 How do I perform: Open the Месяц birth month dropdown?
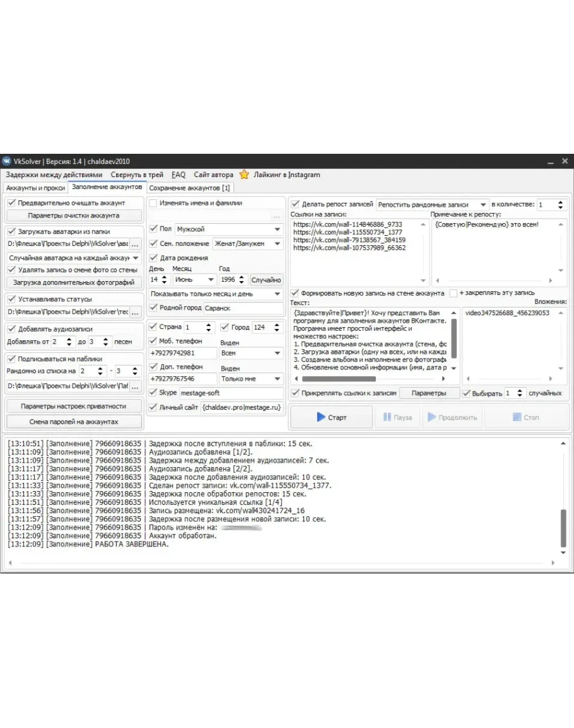pos(194,279)
